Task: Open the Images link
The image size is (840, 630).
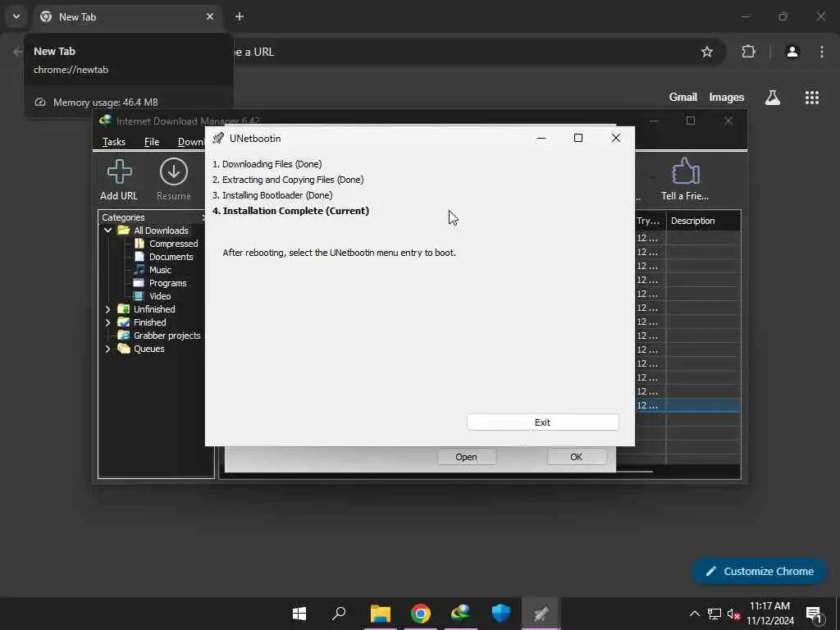Action: 727,98
